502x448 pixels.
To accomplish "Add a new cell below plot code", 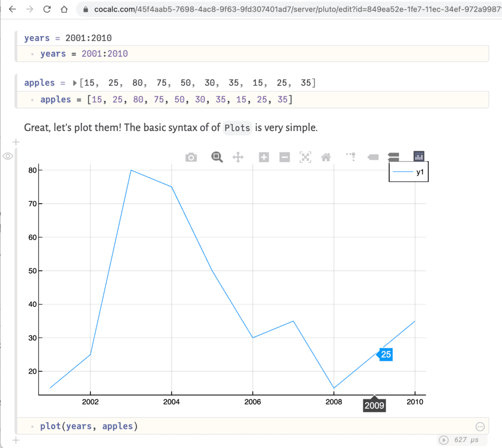I will 16,440.
